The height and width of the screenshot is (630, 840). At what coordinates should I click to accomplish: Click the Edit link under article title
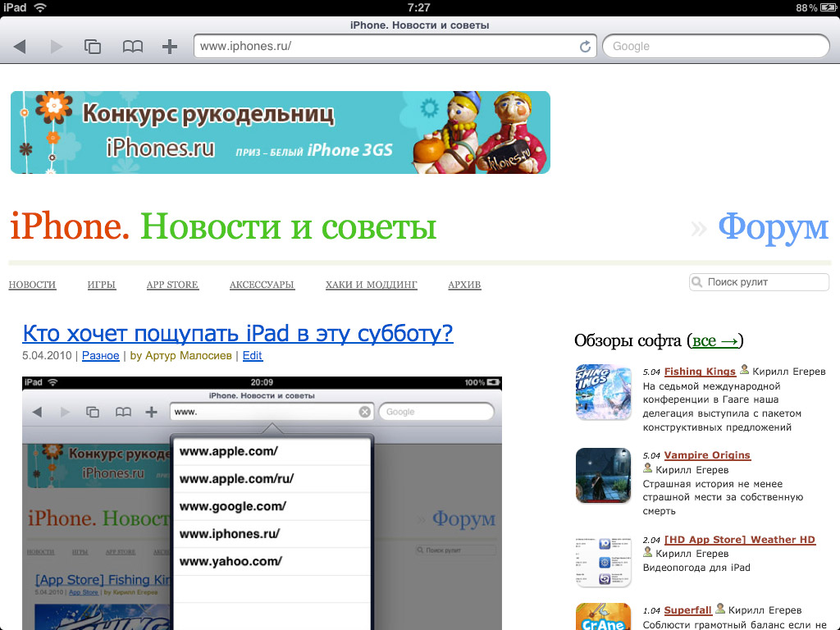tap(253, 356)
